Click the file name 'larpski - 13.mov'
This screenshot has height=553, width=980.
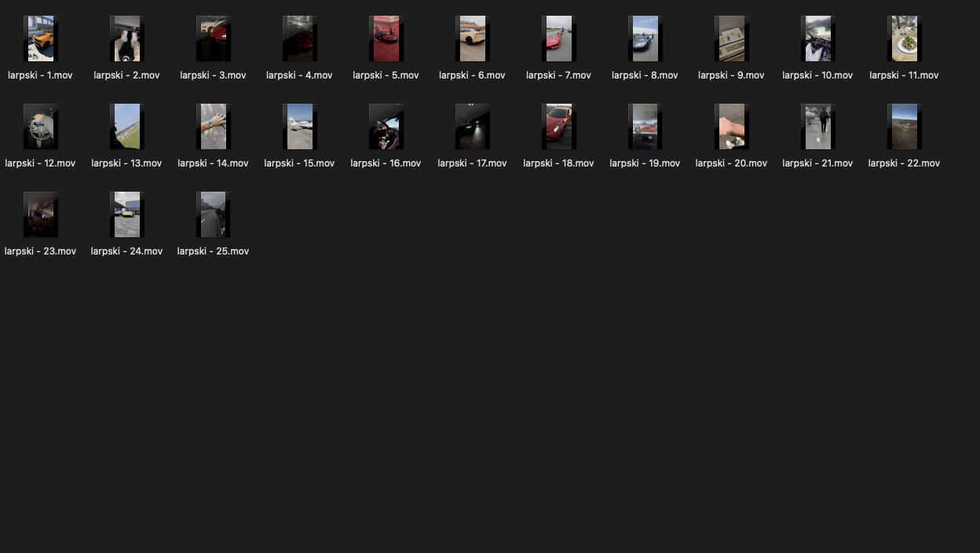[x=126, y=163]
